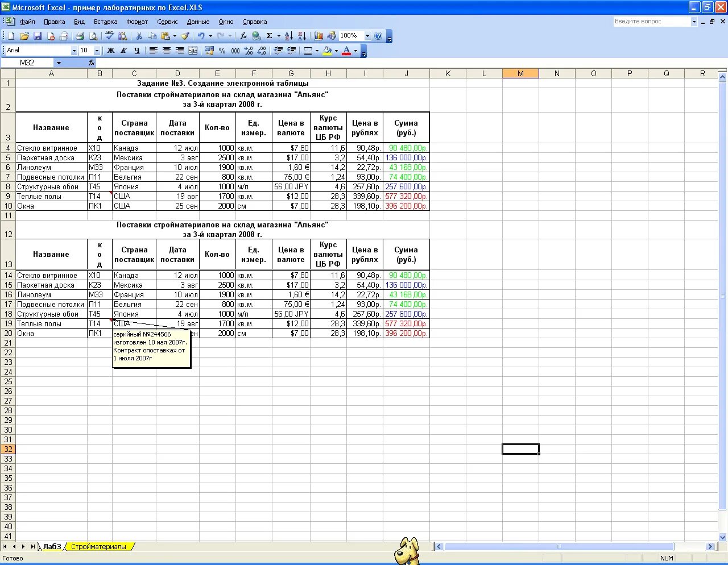Select column M header

(520, 73)
